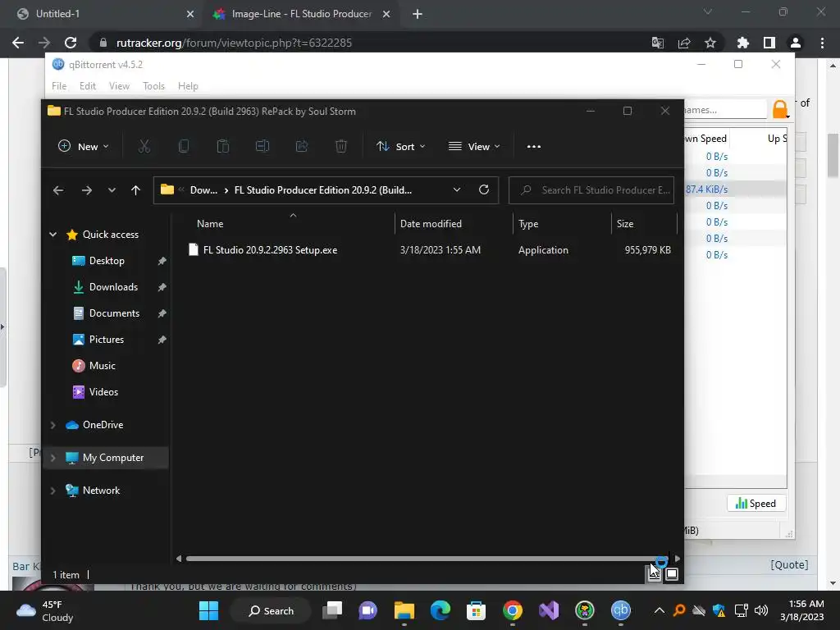This screenshot has height=630, width=840.
Task: Open Chrome three-dot menu
Action: tap(822, 43)
